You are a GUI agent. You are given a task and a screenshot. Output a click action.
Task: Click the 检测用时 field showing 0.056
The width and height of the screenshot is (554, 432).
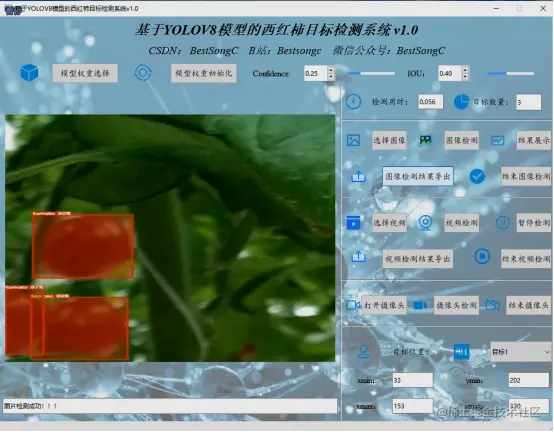[x=430, y=102]
